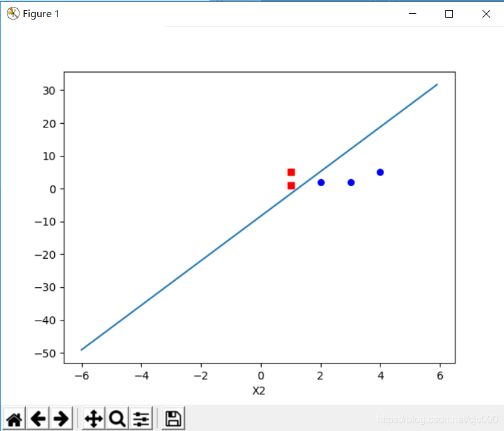
Task: Click the 30 y-axis tick label
Action: [49, 91]
